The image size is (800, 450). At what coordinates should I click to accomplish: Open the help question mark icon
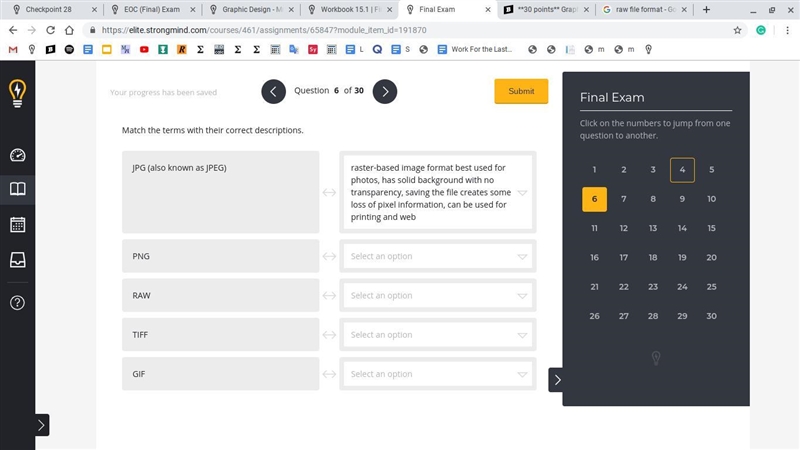(17, 303)
